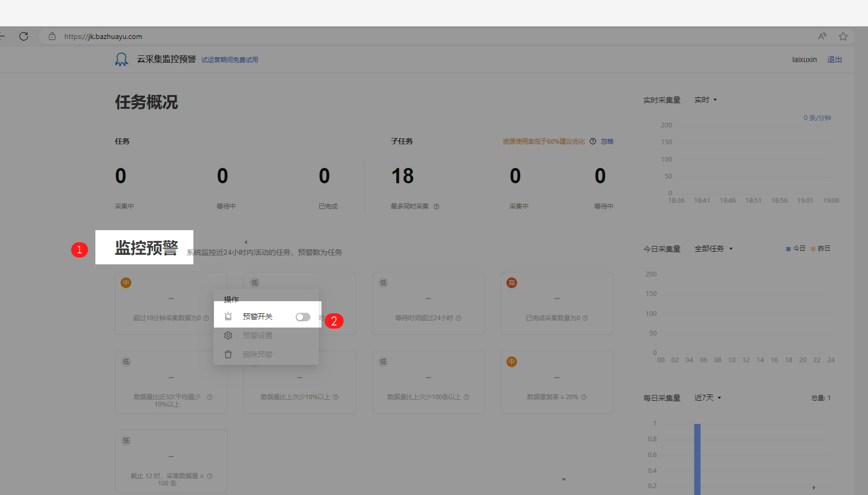Click the address bar URL jk.bazhuayu.com
Image resolution: width=868 pixels, height=495 pixels.
[x=103, y=36]
